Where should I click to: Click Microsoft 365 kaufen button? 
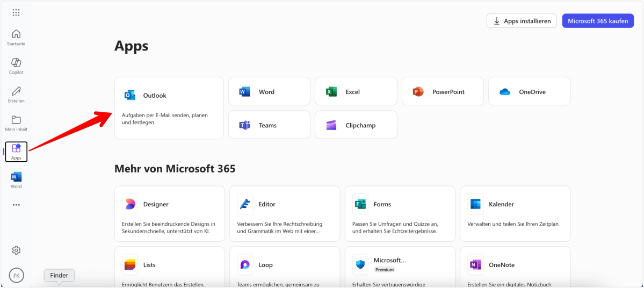(598, 20)
